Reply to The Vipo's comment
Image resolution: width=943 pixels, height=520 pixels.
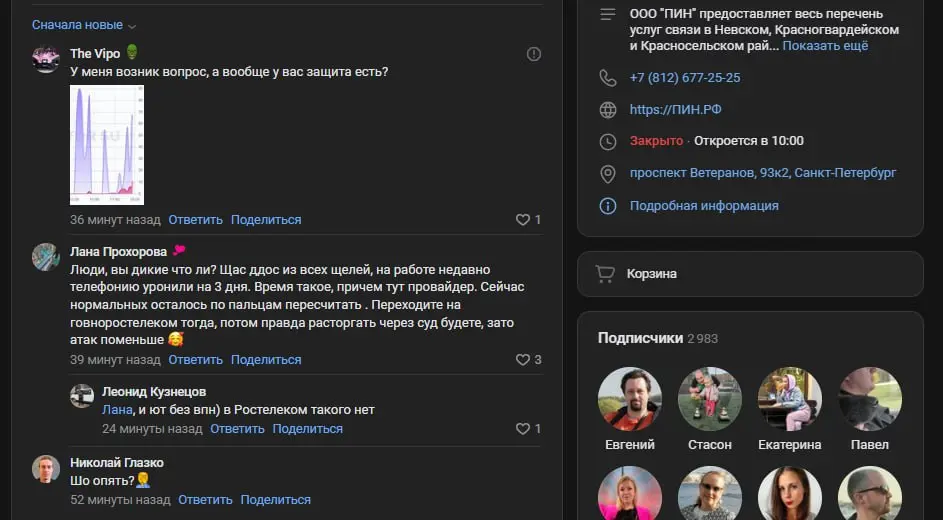pos(195,220)
